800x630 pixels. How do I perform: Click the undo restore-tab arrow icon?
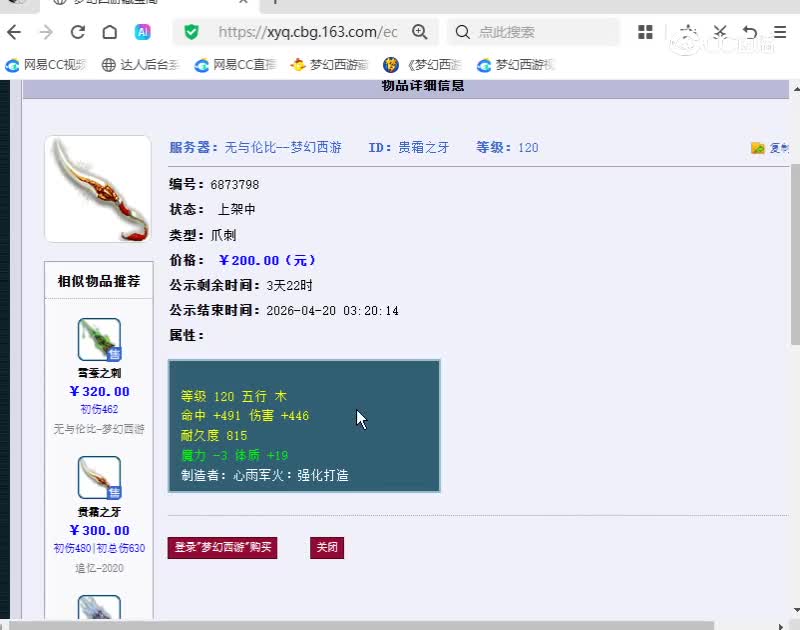pyautogui.click(x=749, y=32)
